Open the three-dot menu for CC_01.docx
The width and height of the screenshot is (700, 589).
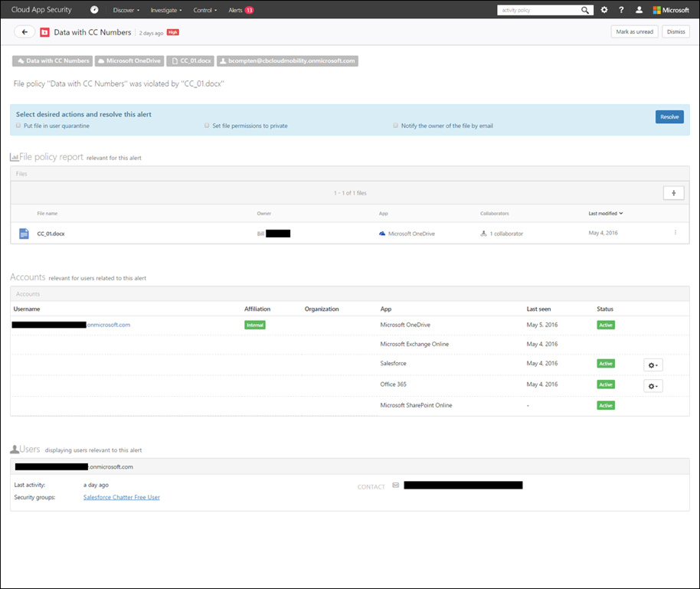pyautogui.click(x=675, y=233)
